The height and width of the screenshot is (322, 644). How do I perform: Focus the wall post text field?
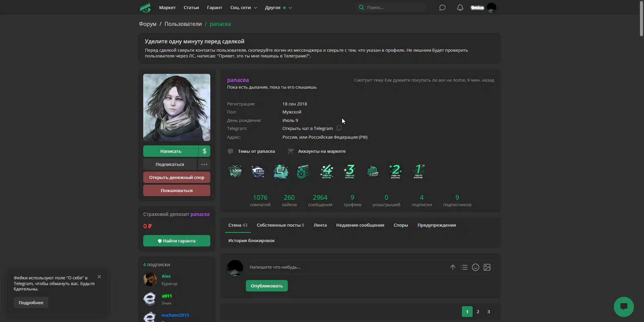pyautogui.click(x=345, y=267)
